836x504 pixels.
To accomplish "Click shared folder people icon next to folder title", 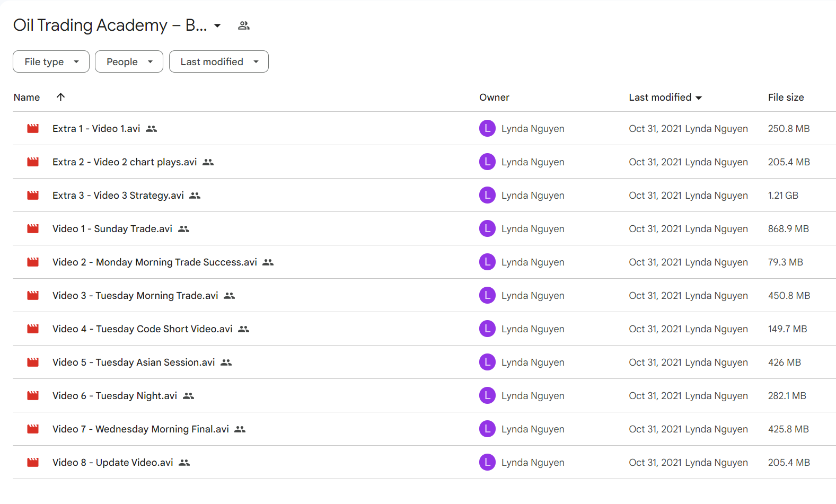I will tap(244, 25).
